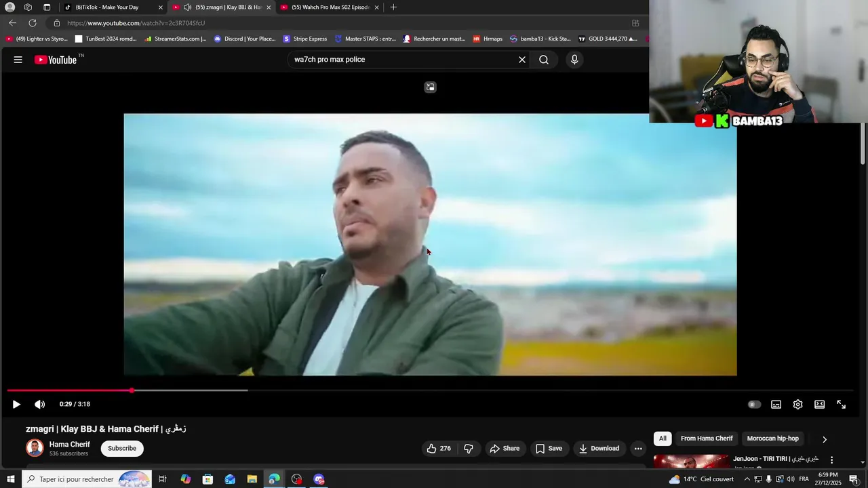Reload the current page
The width and height of the screenshot is (868, 488).
(x=32, y=23)
